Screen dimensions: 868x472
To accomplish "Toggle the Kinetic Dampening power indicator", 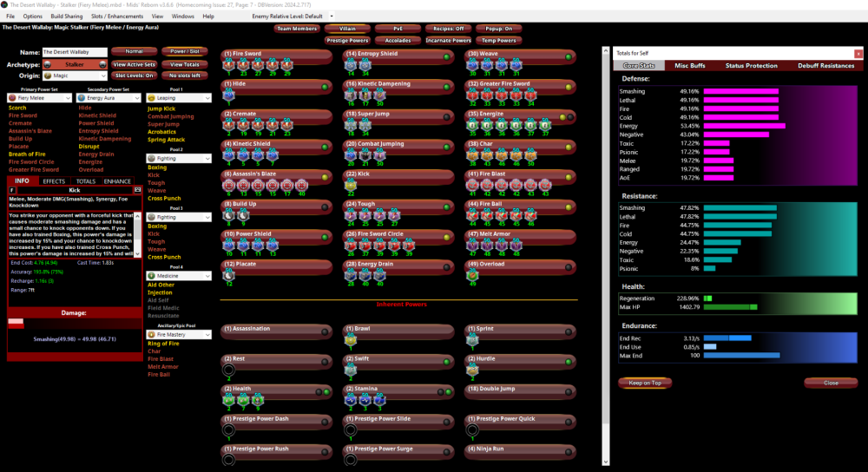I will point(447,87).
